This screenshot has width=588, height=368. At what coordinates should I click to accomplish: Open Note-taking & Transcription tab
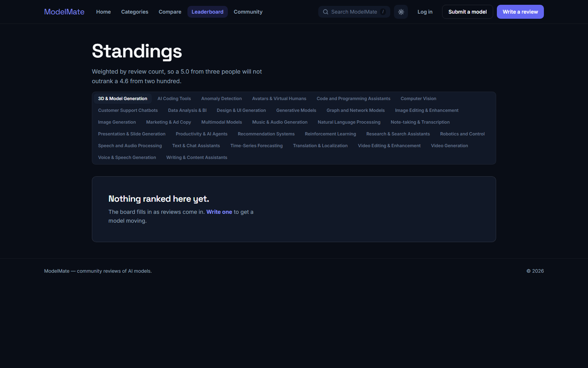click(x=420, y=122)
